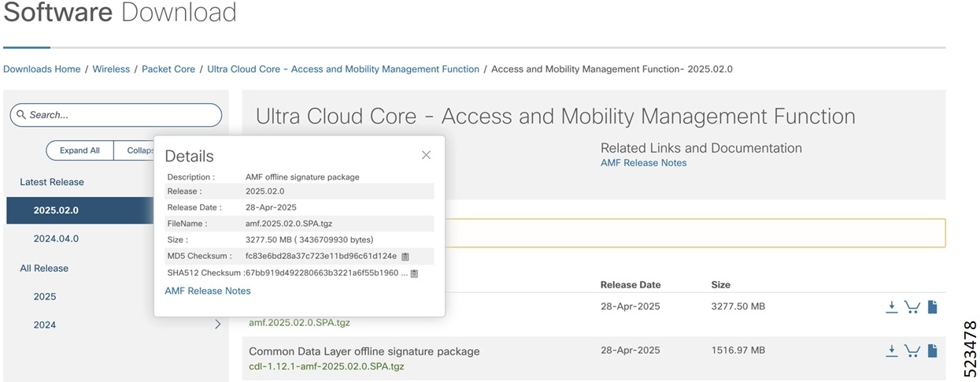Select release 2025.02.0 in sidebar
Viewport: 980px width, 382px height.
coord(56,210)
